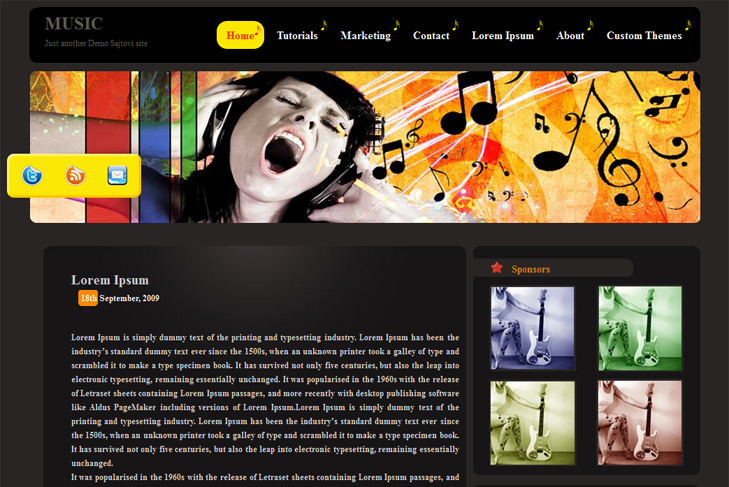The image size is (729, 487).
Task: Click the singing woman header banner
Action: (365, 147)
